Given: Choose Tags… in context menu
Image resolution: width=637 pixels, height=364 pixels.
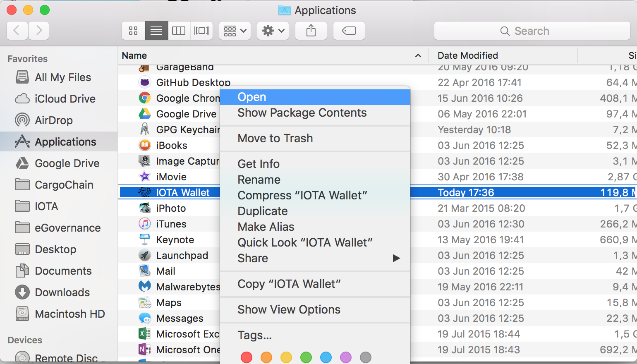Looking at the screenshot, I should point(315,335).
